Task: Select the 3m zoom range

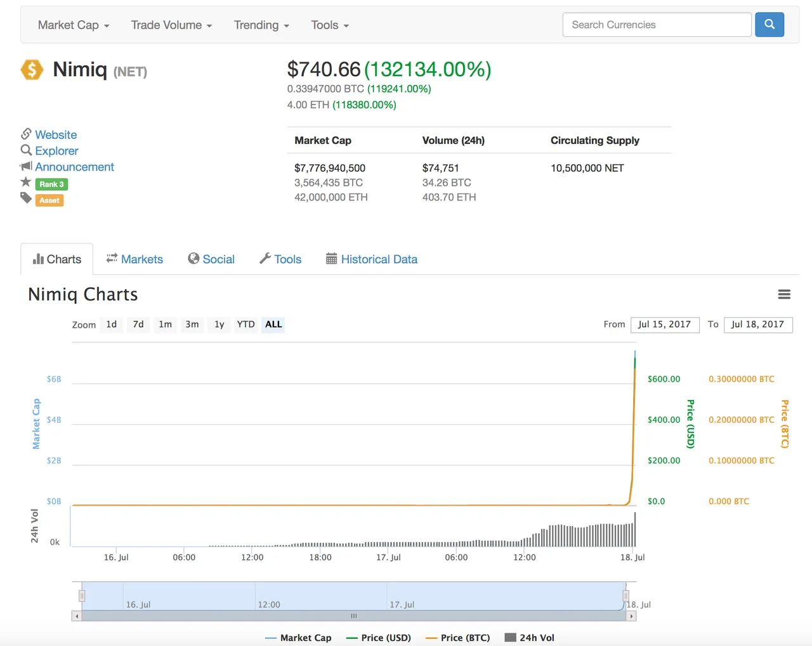Action: 192,325
